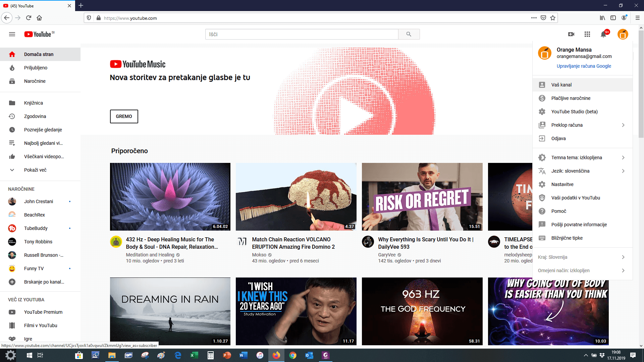644x362 pixels.
Task: Open the YouTube hamburger guide menu
Action: coord(12,34)
